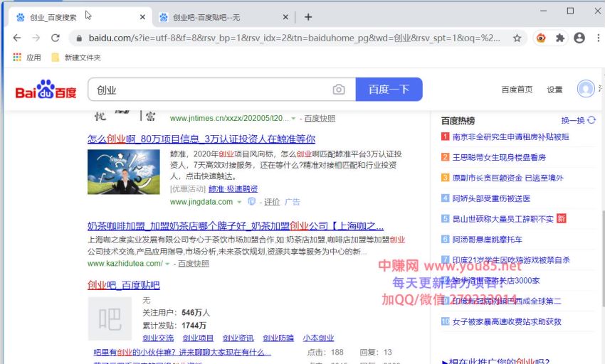Expand dropdown arrow after www.jntimes.cn URL
The width and height of the screenshot is (605, 364).
[294, 119]
